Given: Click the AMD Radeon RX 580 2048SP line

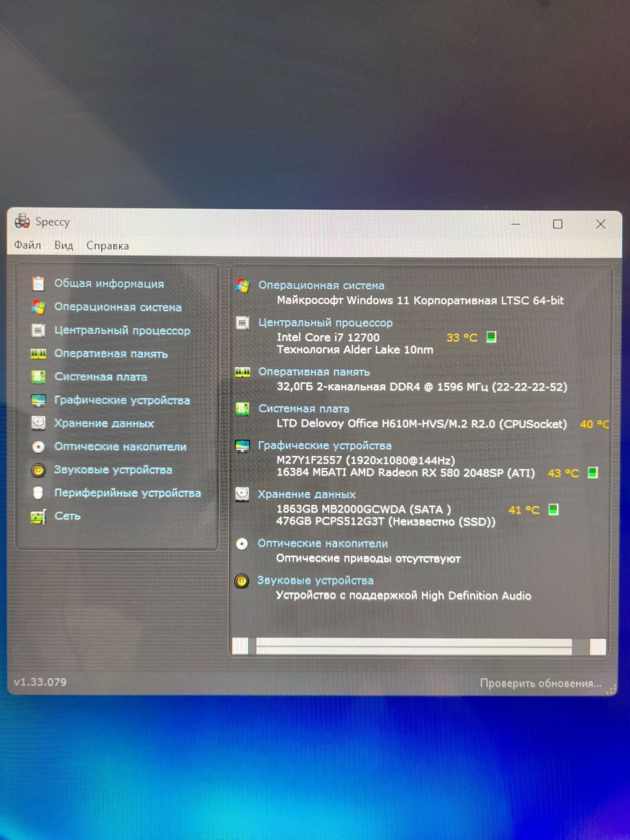Looking at the screenshot, I should click(406, 472).
